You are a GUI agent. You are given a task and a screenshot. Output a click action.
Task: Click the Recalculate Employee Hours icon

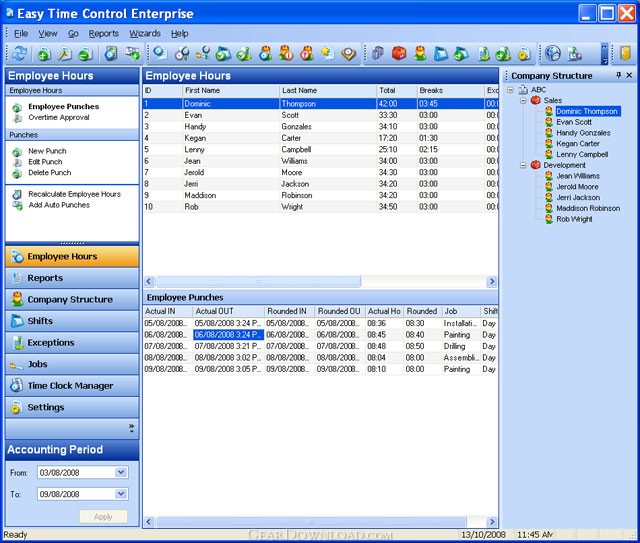(x=18, y=194)
